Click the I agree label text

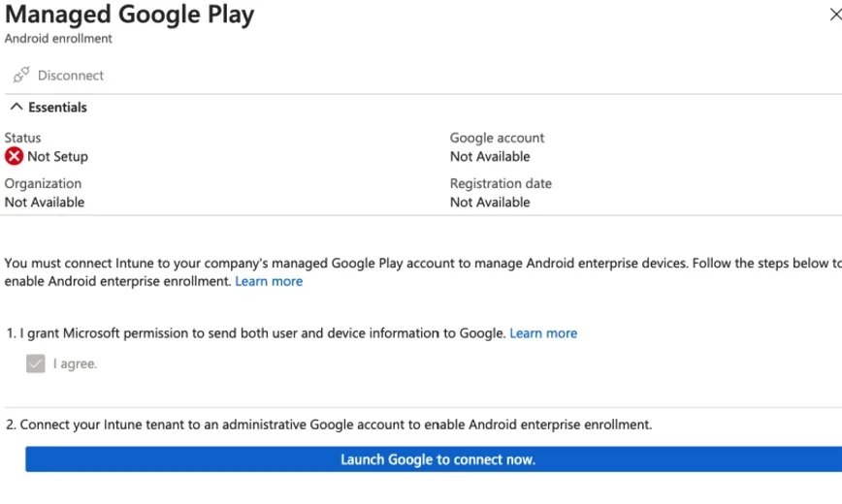(75, 364)
